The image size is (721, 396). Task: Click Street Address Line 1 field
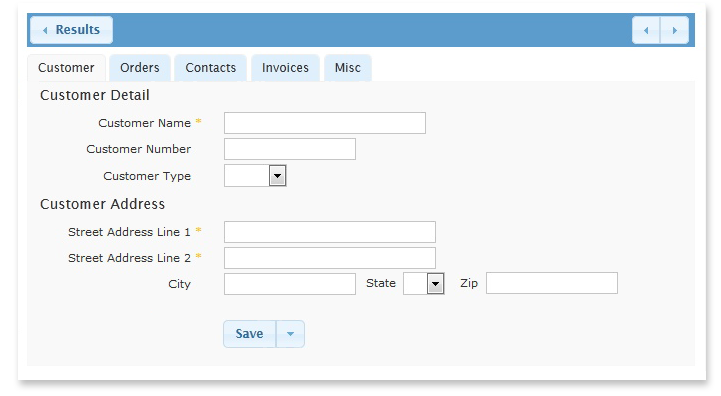330,232
